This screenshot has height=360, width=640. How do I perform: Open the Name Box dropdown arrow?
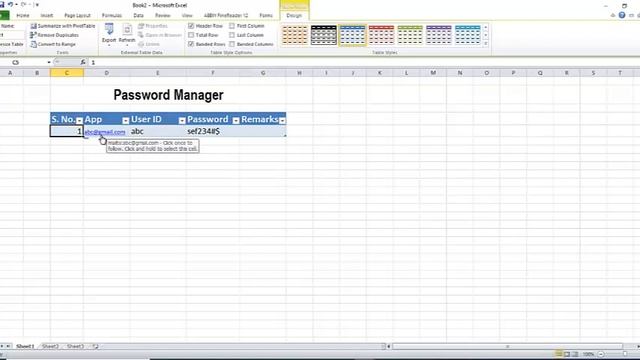[x=49, y=62]
